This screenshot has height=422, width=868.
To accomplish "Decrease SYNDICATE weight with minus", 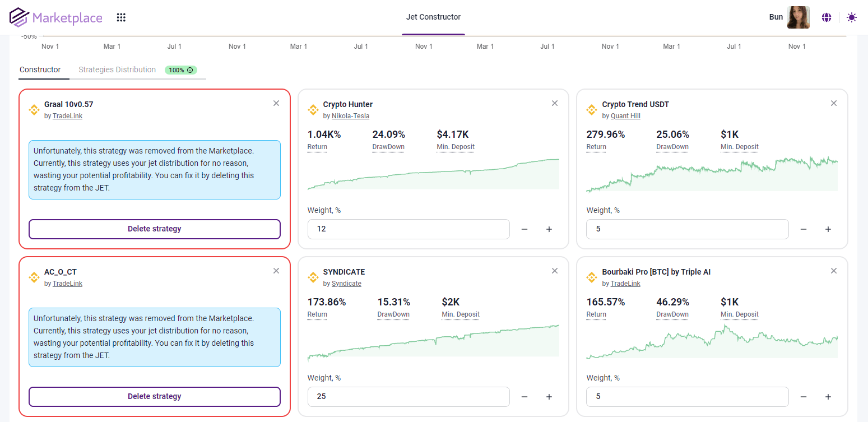I will coord(524,397).
